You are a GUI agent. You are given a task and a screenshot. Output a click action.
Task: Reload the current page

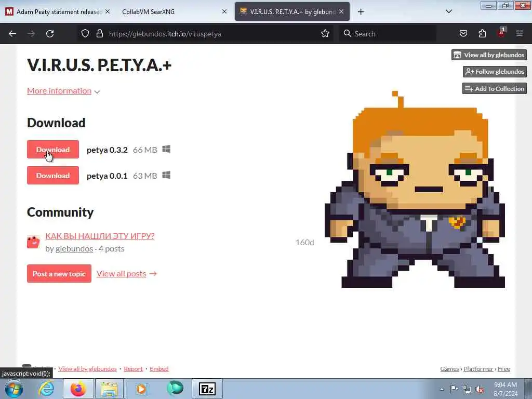50,34
